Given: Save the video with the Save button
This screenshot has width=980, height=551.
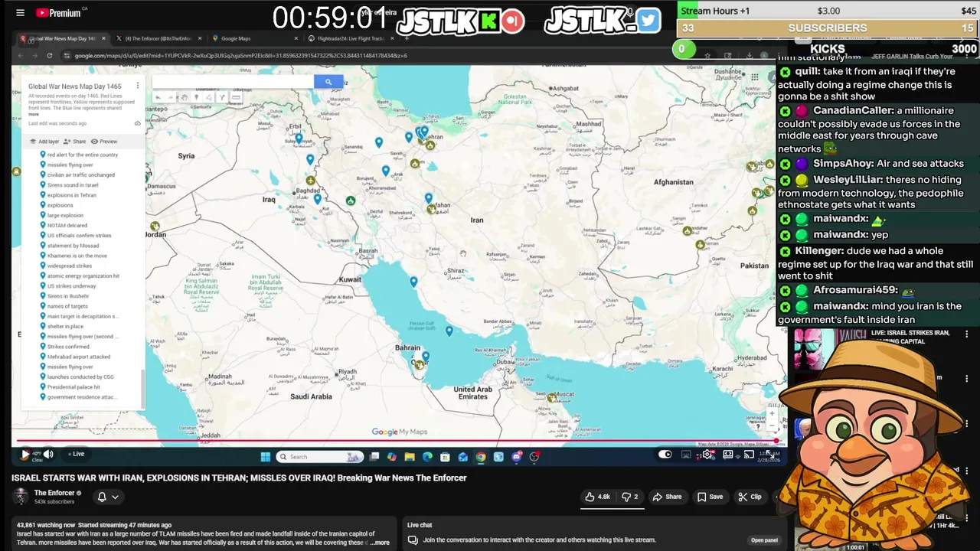Looking at the screenshot, I should pos(710,497).
